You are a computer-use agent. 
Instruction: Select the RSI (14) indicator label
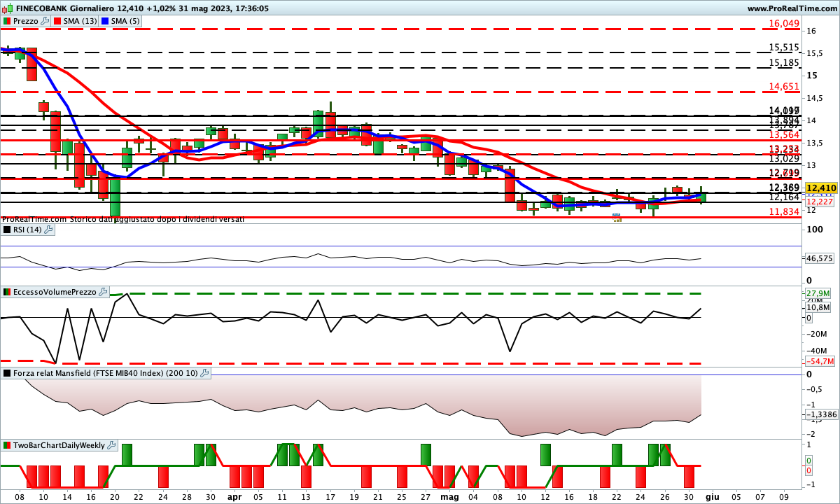click(27, 229)
